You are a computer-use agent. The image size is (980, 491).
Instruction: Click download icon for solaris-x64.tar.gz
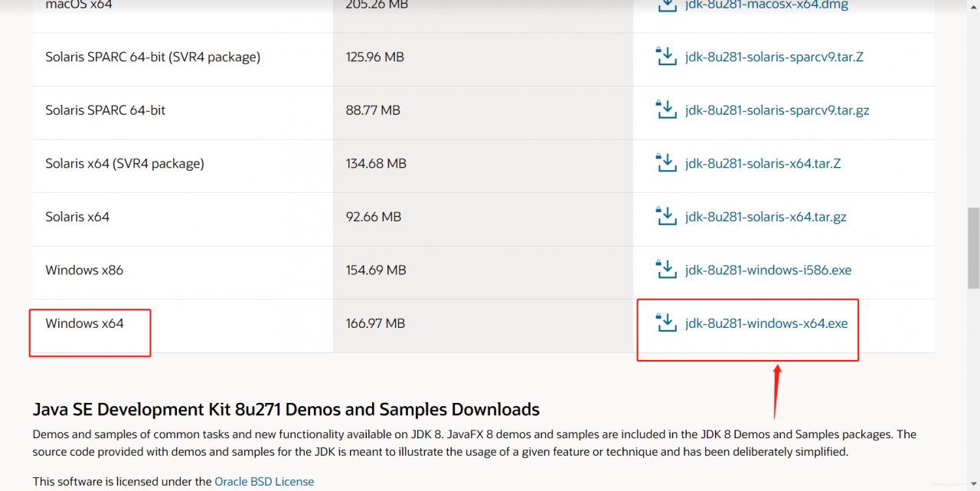coord(667,217)
